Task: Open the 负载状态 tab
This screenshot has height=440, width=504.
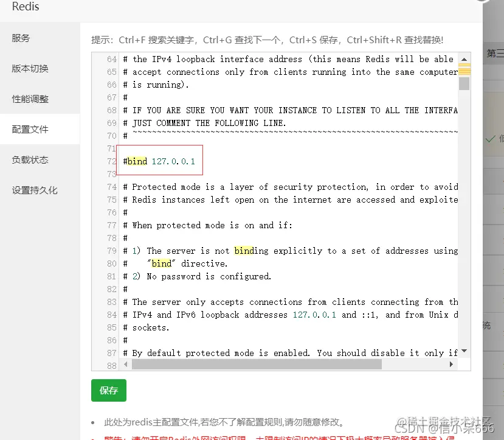Action: pyautogui.click(x=30, y=160)
